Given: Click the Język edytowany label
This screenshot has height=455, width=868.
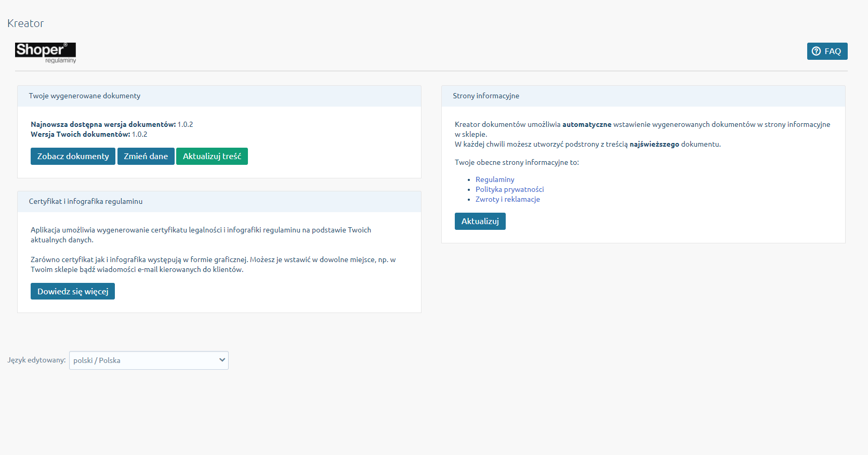Looking at the screenshot, I should coord(36,360).
